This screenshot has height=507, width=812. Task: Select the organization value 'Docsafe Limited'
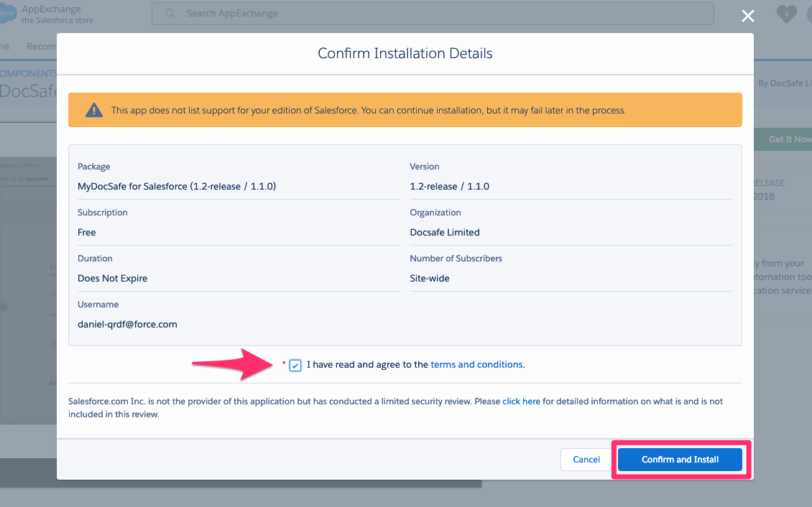click(444, 232)
